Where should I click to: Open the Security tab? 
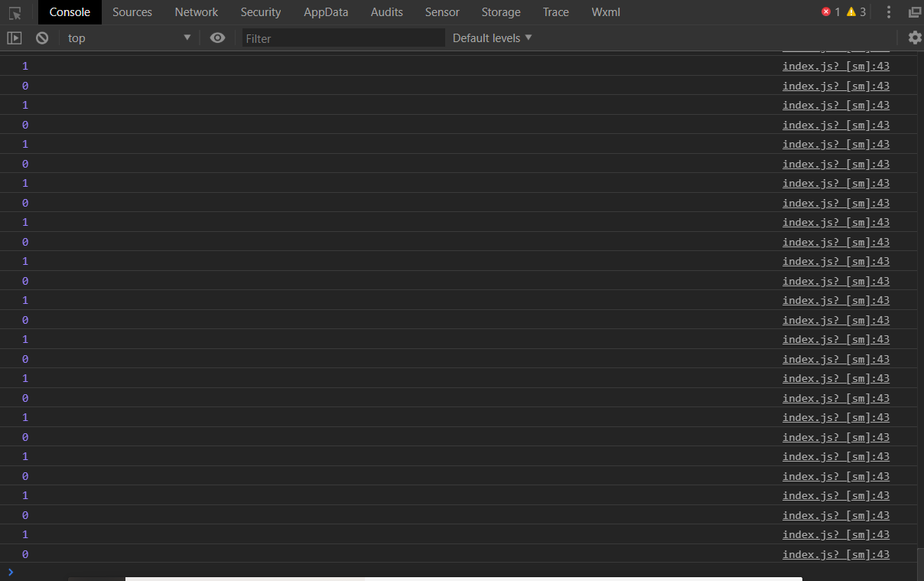261,12
